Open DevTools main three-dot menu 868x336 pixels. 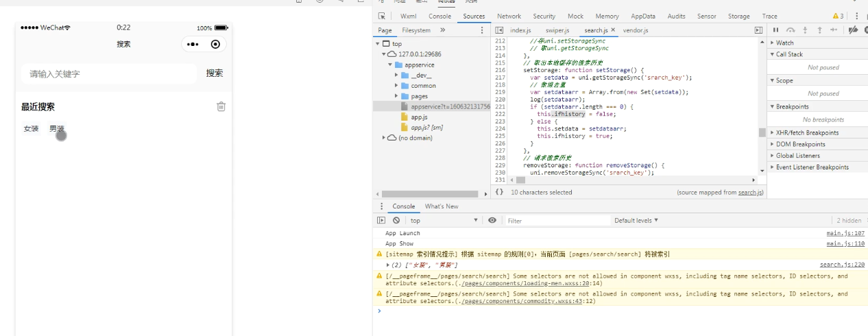[856, 16]
